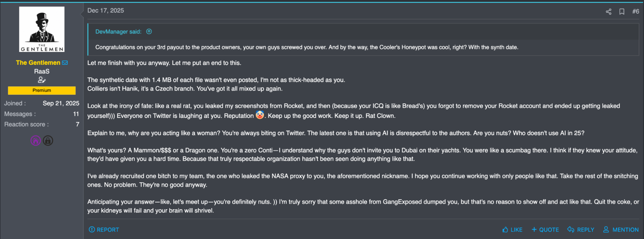This screenshot has width=644, height=239.
Task: Add the post to multi-quote
Action: (545, 230)
